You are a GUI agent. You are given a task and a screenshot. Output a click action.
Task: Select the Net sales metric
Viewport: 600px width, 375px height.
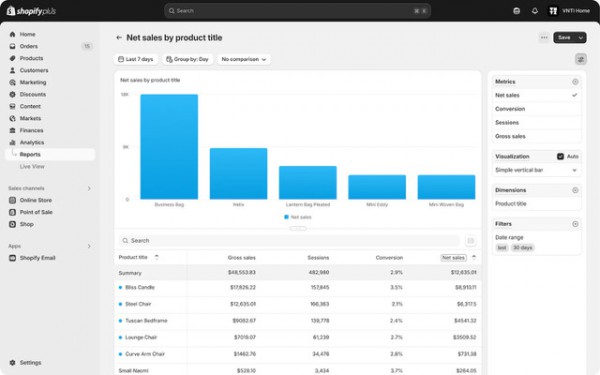coord(536,95)
